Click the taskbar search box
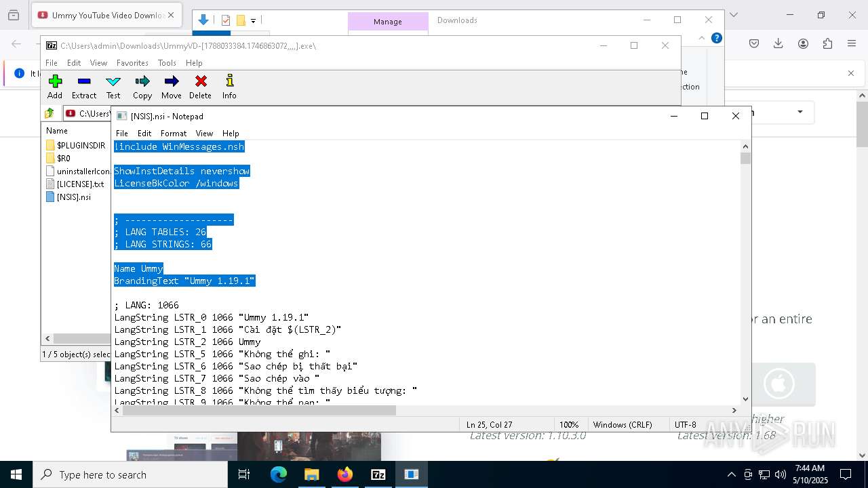Image resolution: width=868 pixels, height=488 pixels. point(130,474)
